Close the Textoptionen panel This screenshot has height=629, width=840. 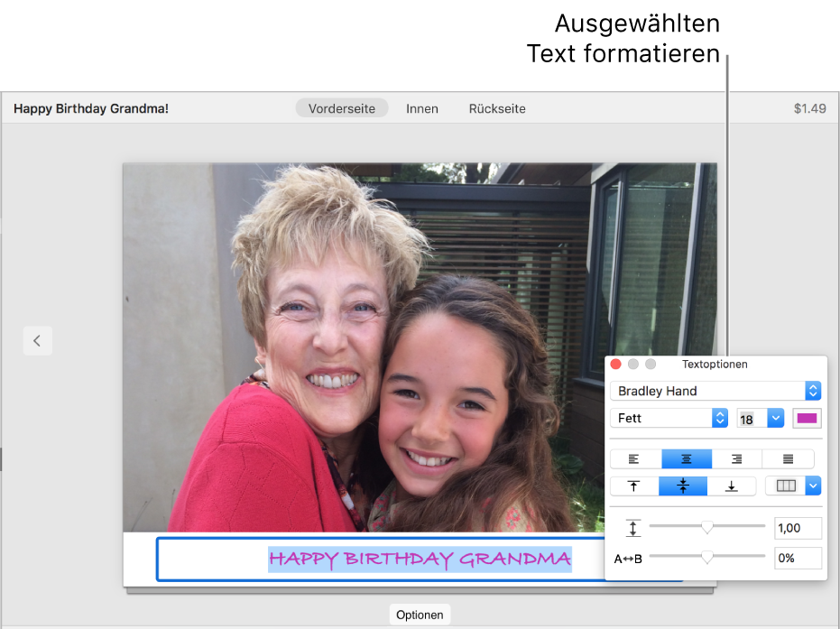(616, 365)
